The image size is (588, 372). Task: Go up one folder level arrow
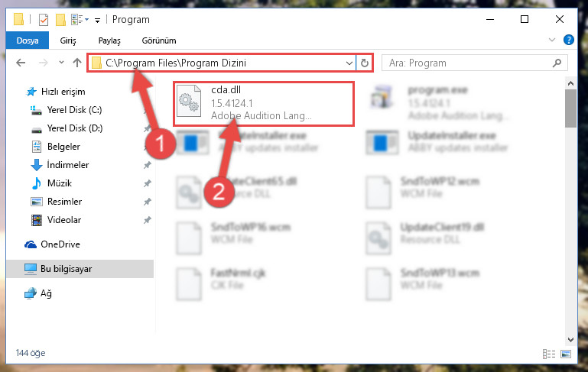click(77, 63)
